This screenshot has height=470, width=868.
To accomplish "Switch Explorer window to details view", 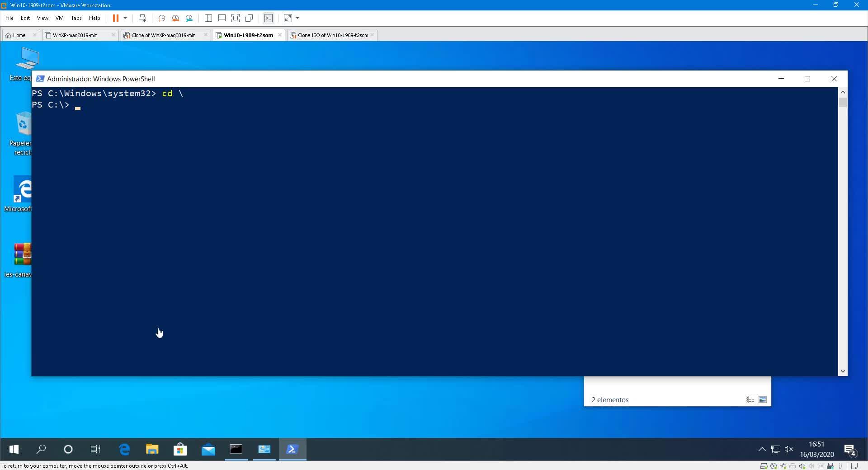I will (750, 399).
